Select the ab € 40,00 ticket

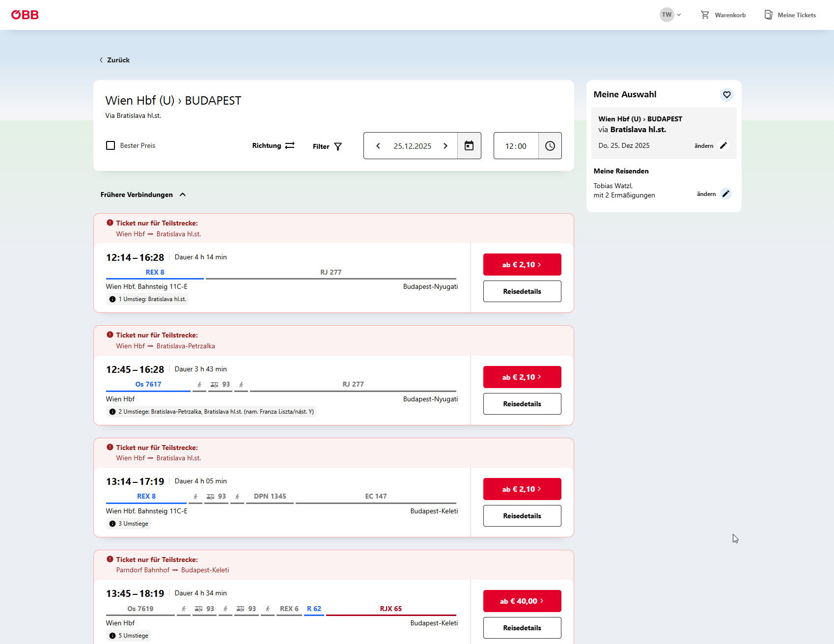coord(522,601)
